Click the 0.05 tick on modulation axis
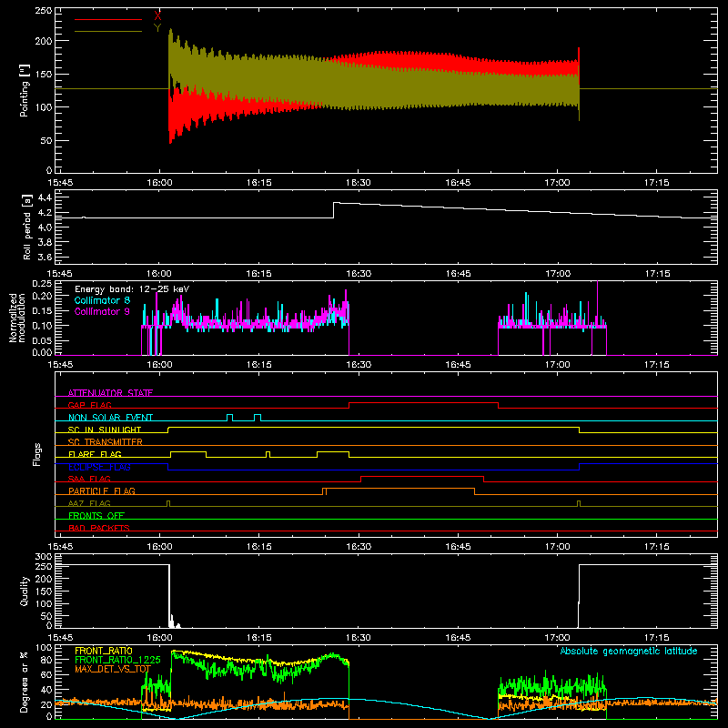This screenshot has height=728, width=728. pos(42,340)
